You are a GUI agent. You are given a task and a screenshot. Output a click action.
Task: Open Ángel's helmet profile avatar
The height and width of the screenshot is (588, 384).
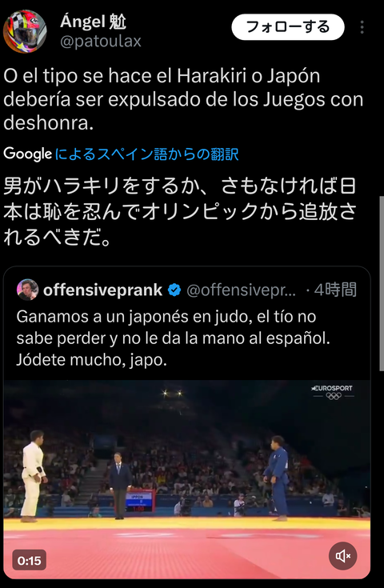(25, 30)
